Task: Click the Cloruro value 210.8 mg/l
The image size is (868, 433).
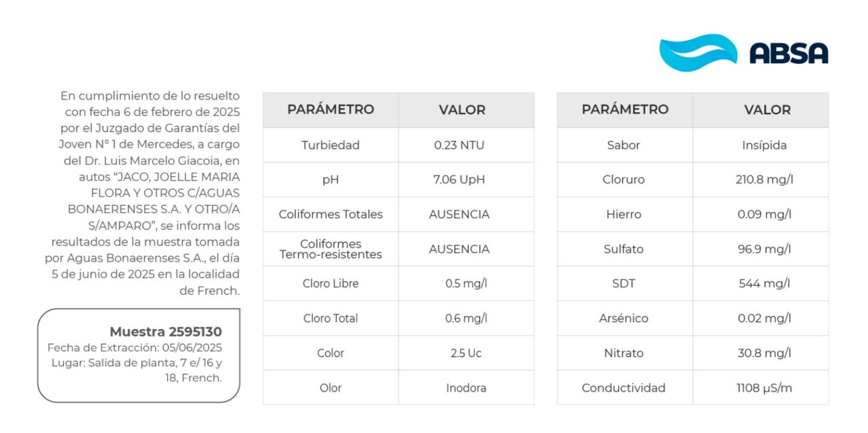Action: [764, 179]
